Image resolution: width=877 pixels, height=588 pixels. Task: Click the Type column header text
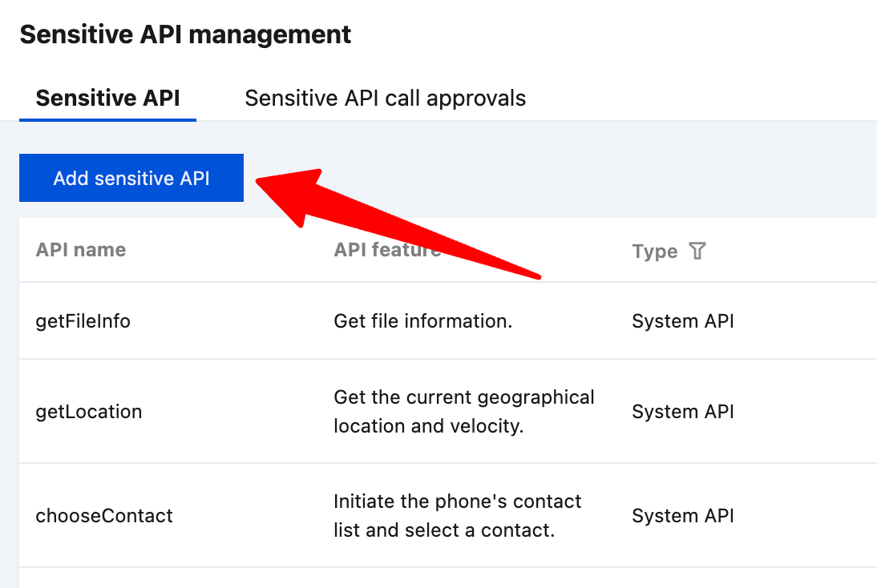(x=654, y=252)
